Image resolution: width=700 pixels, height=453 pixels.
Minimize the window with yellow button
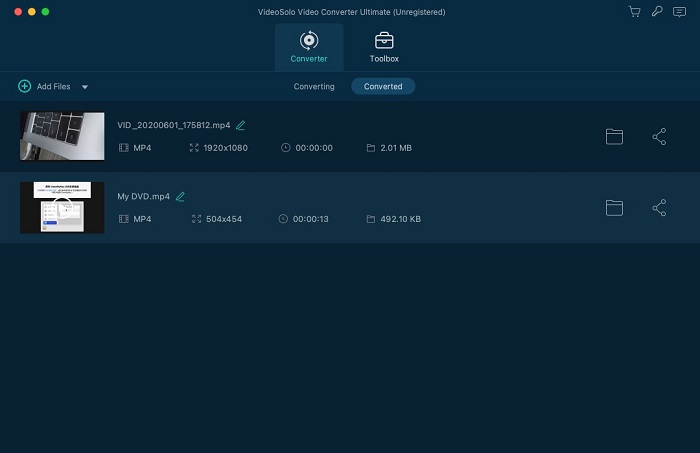(32, 12)
